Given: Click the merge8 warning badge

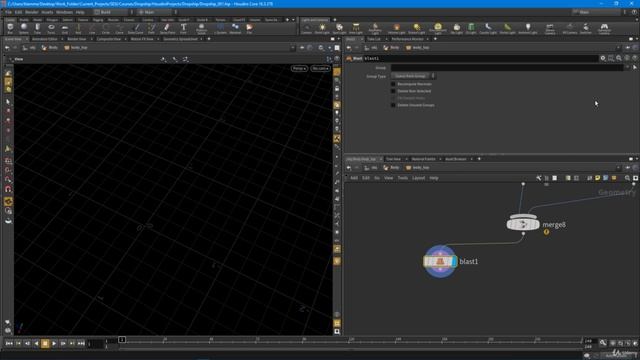Looking at the screenshot, I should 546,232.
